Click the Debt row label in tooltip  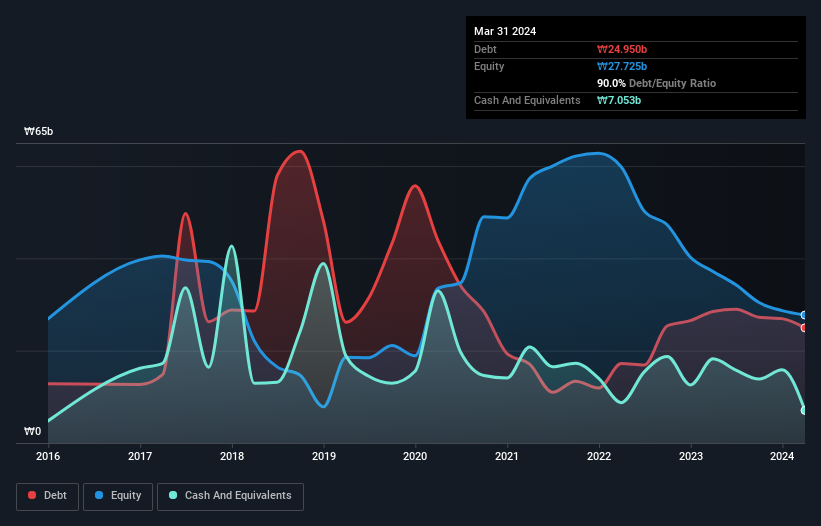[485, 49]
